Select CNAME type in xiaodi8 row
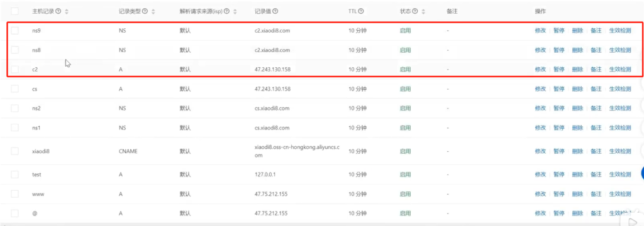This screenshot has width=644, height=226. click(x=128, y=151)
